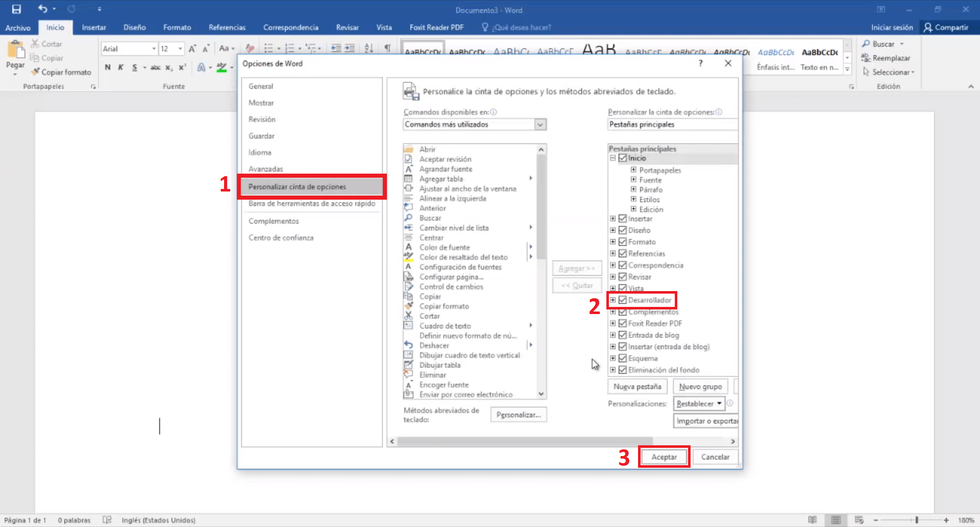The height and width of the screenshot is (527, 980).
Task: Click the Paste (Pegar) icon
Action: click(15, 51)
